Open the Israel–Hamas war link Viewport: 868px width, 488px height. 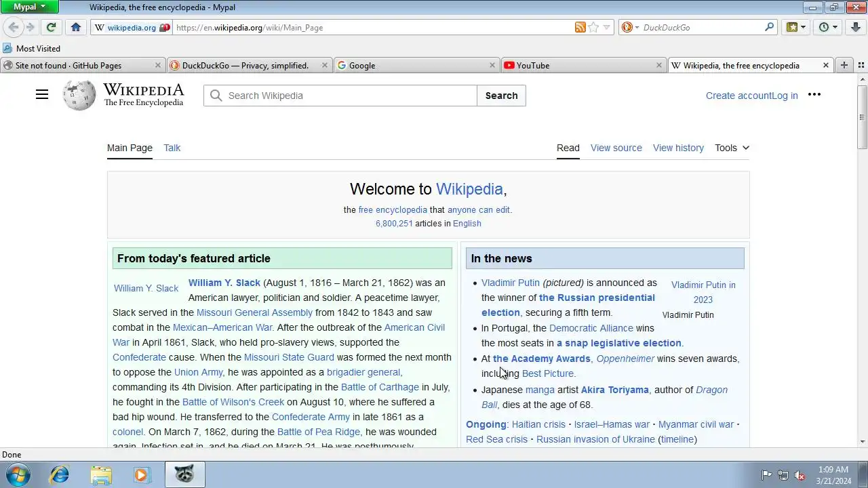612,424
